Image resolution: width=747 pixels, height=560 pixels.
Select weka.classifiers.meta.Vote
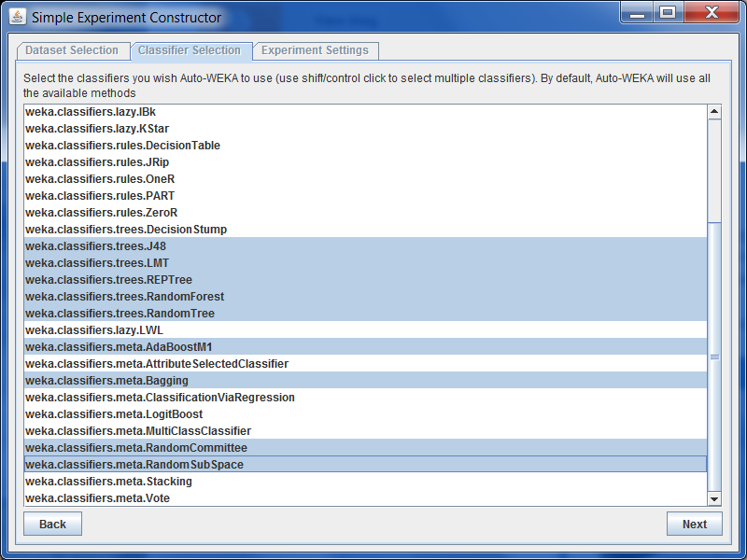[365, 498]
